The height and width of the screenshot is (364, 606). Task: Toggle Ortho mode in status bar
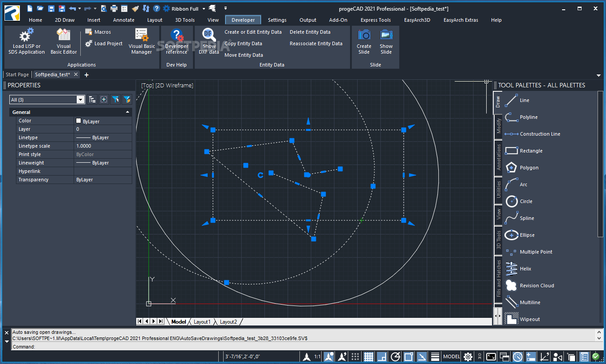click(x=382, y=356)
